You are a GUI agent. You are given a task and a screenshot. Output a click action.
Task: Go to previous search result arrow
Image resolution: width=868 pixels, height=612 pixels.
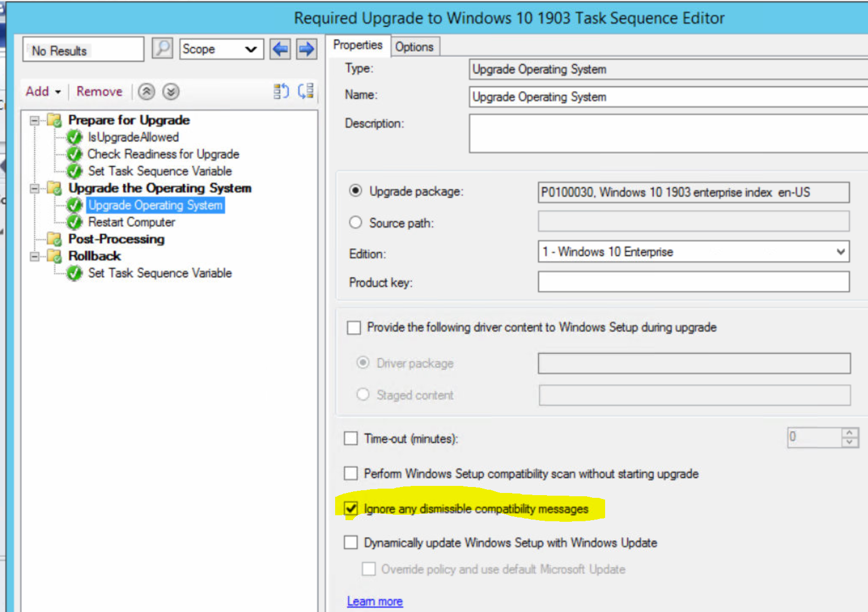[x=280, y=49]
